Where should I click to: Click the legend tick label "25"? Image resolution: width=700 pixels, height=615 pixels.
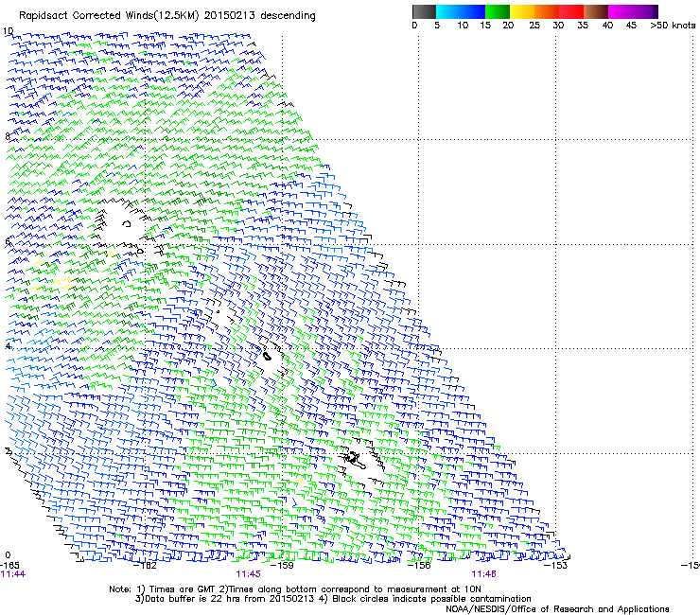[534, 26]
